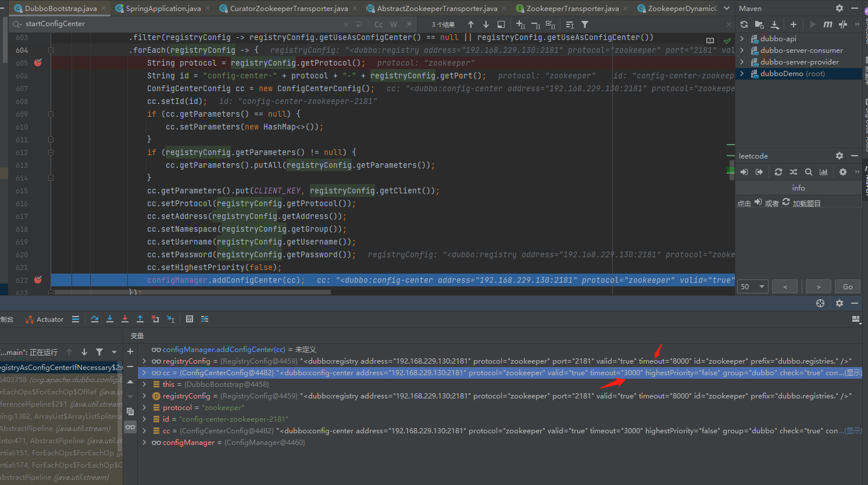Click Show Execution Point lines icon

76,319
